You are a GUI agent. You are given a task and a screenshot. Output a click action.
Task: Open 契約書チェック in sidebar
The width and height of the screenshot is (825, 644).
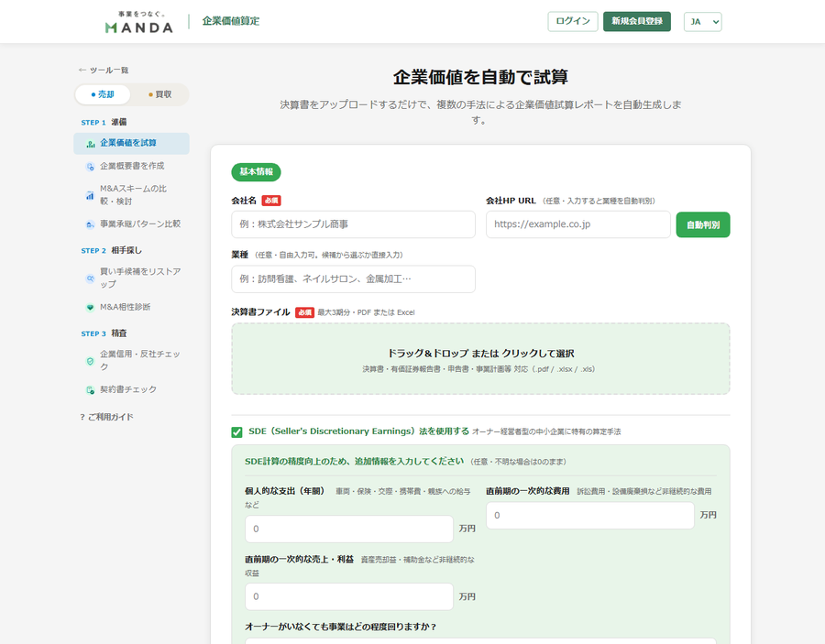pyautogui.click(x=131, y=389)
